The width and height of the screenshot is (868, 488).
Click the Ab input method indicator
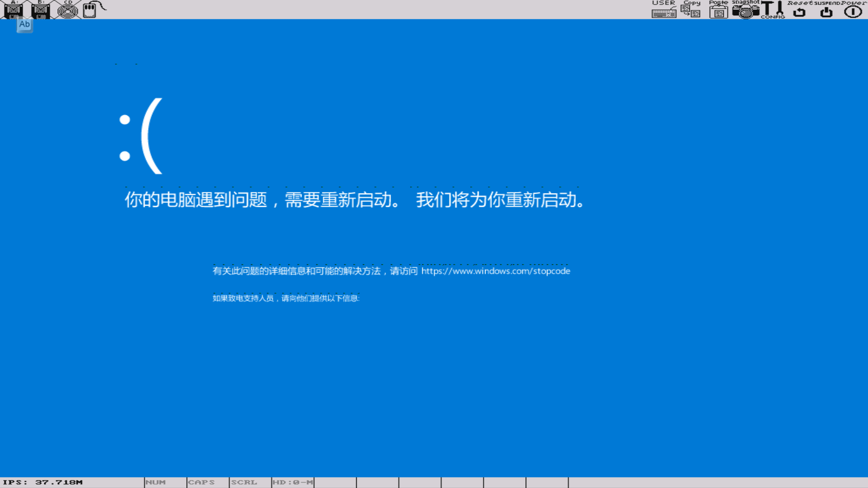[x=25, y=25]
